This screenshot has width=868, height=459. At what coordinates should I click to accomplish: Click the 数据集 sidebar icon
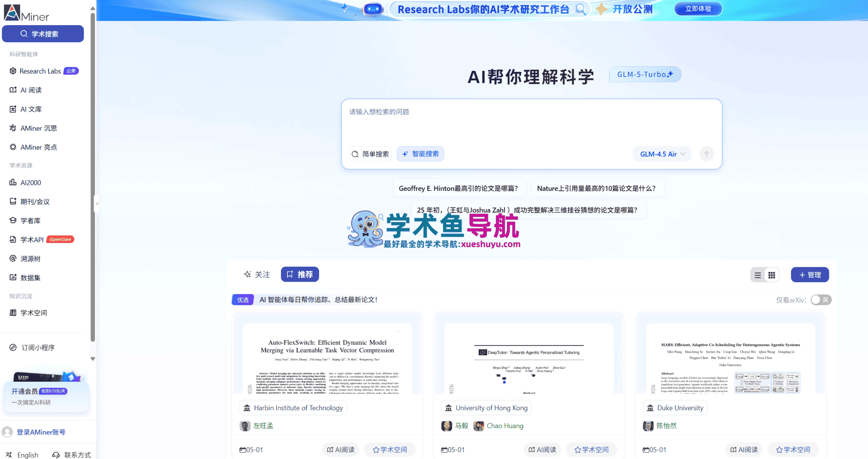click(x=13, y=277)
